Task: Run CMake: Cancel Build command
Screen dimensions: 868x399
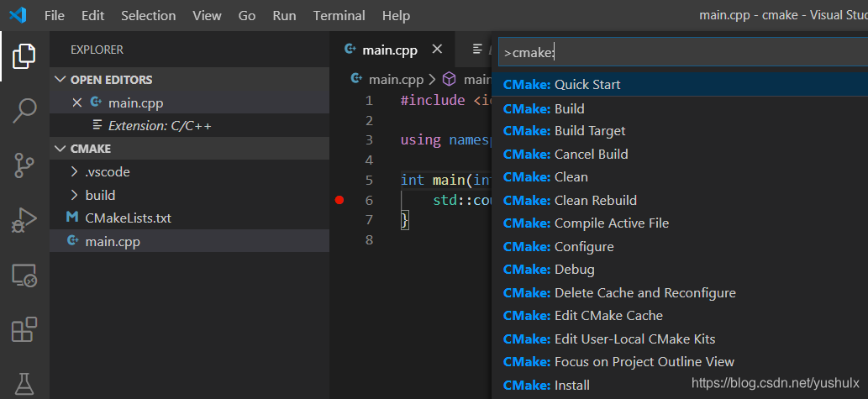Action: click(680, 154)
